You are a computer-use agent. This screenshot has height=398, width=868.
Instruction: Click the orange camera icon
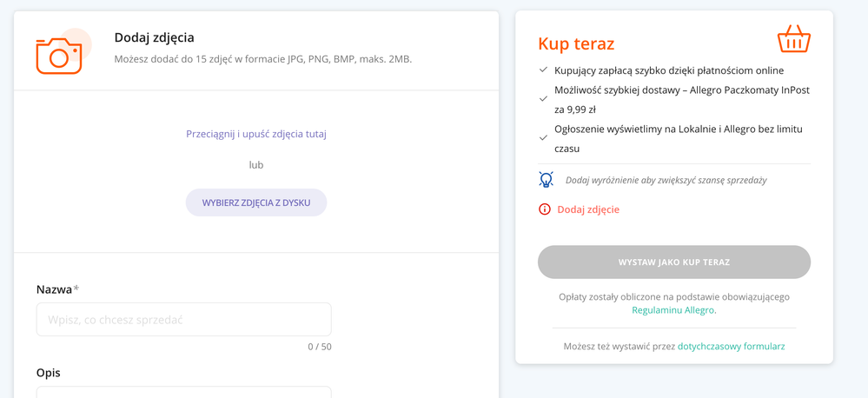(x=59, y=56)
